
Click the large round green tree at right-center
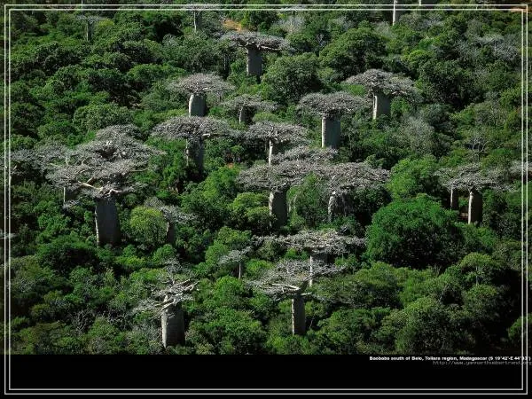pyautogui.click(x=413, y=229)
